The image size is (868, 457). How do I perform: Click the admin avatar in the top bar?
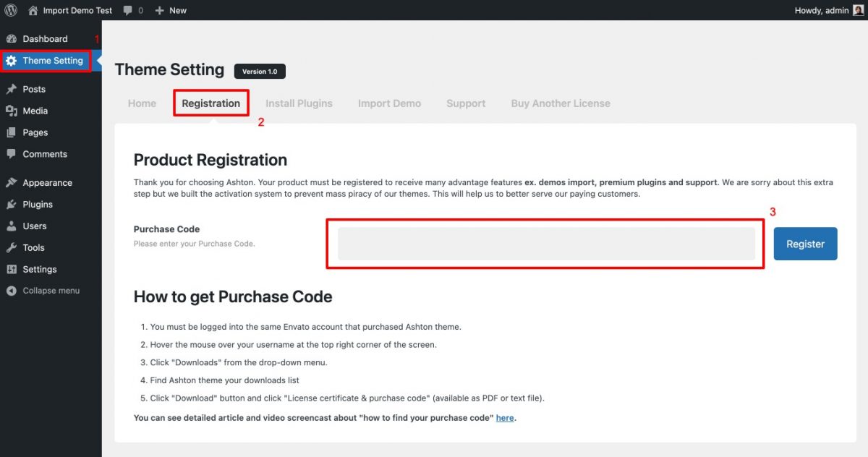click(x=858, y=10)
